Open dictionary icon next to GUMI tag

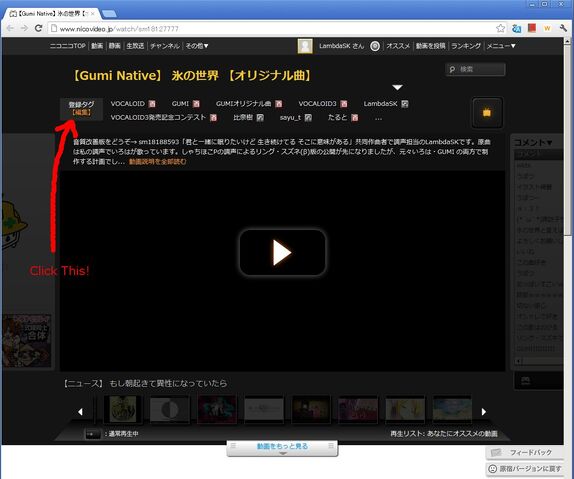(x=196, y=104)
